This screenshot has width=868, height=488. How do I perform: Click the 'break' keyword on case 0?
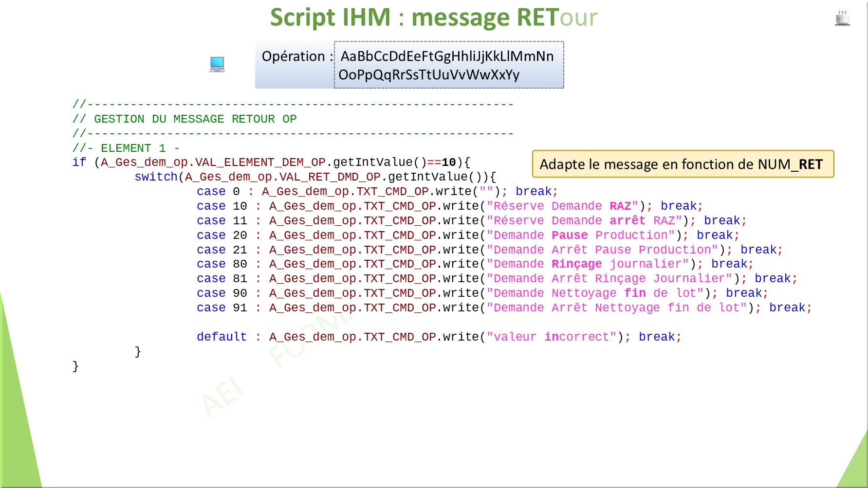[x=535, y=191]
